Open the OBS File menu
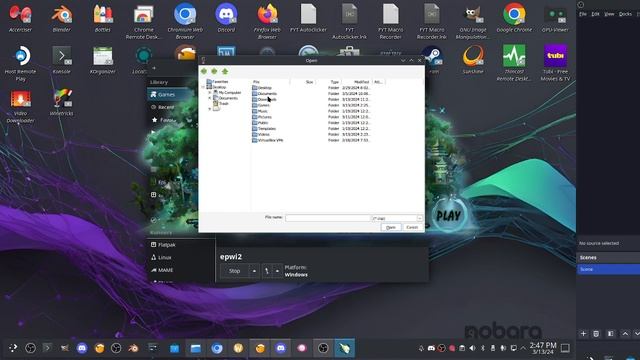Image resolution: width=640 pixels, height=360 pixels. 583,14
